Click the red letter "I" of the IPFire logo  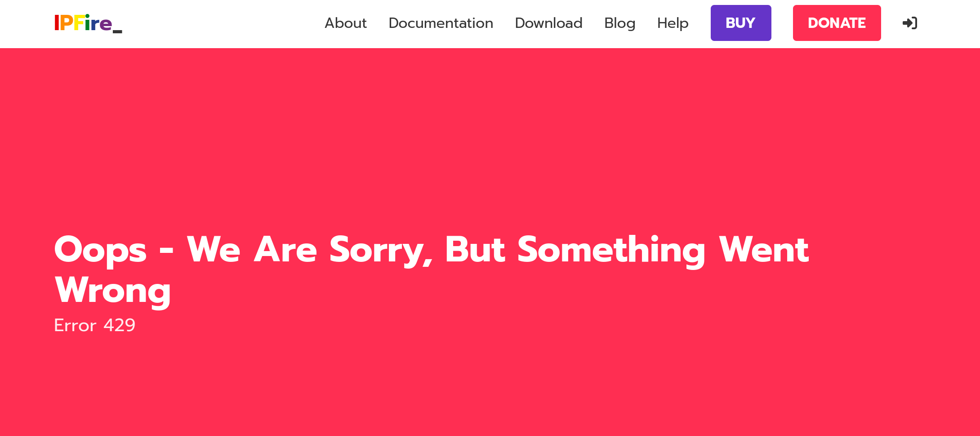(57, 23)
